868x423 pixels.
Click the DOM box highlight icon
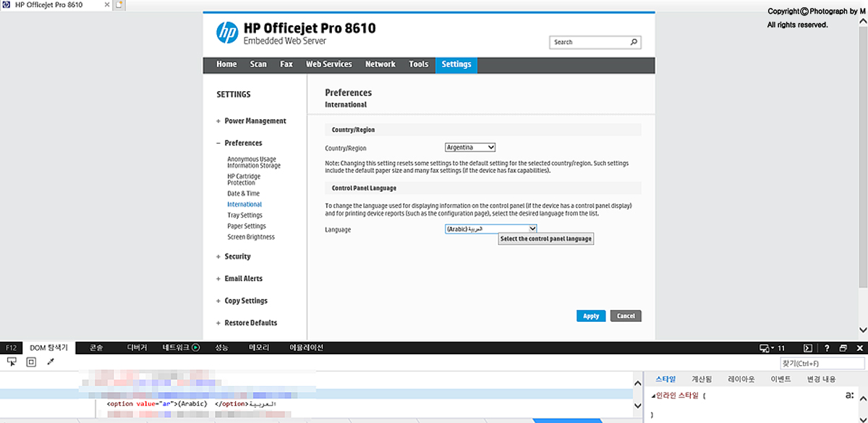click(x=31, y=362)
